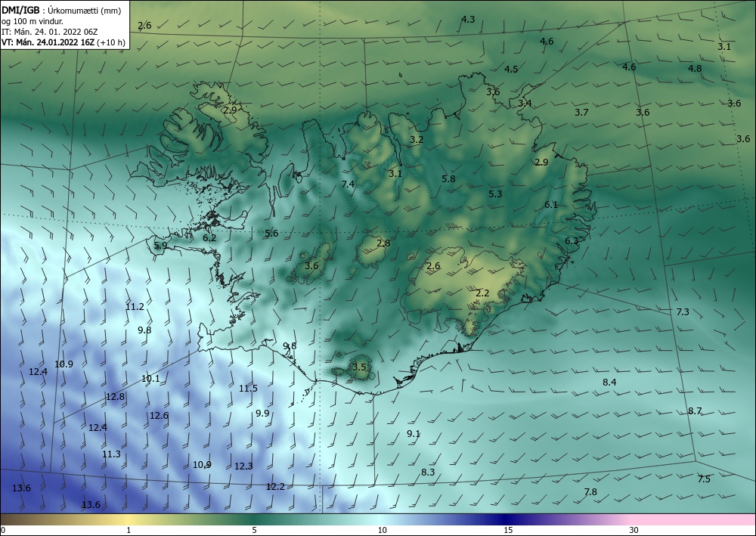
Task: Click the 7.5 value label
Action: pos(704,479)
